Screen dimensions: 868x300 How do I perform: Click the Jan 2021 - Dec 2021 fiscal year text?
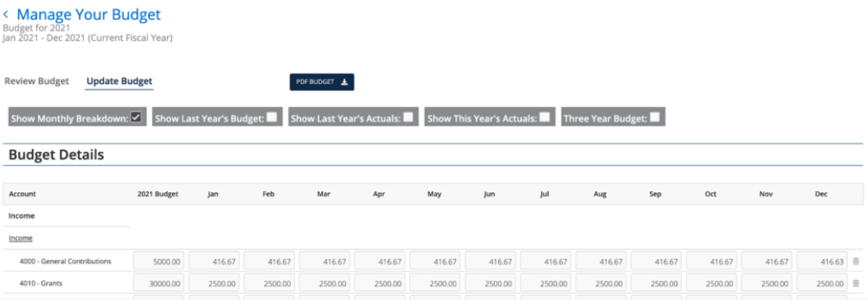pos(87,38)
